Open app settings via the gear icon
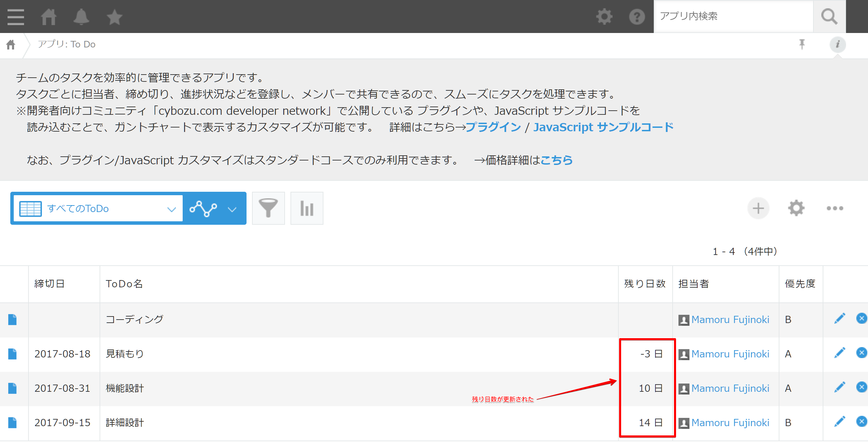 point(797,208)
